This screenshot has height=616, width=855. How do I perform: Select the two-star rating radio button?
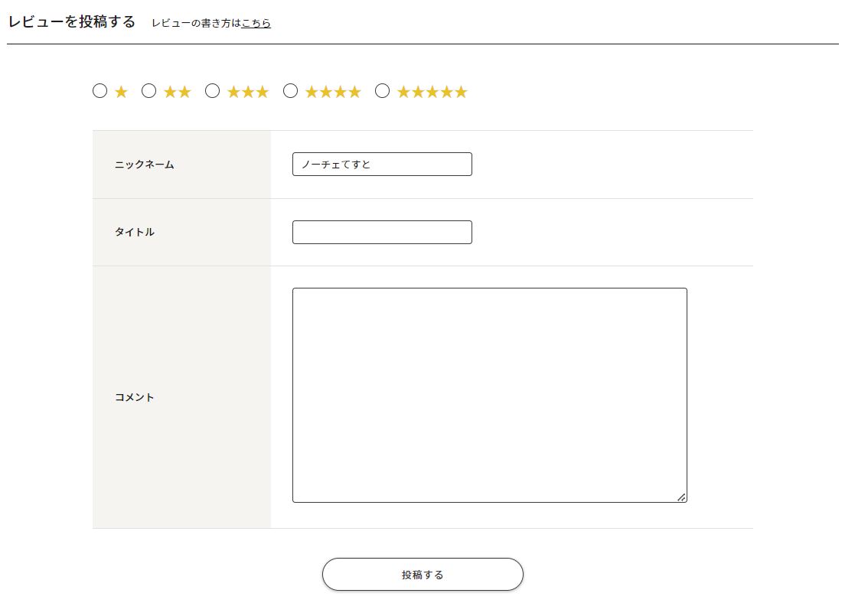149,91
